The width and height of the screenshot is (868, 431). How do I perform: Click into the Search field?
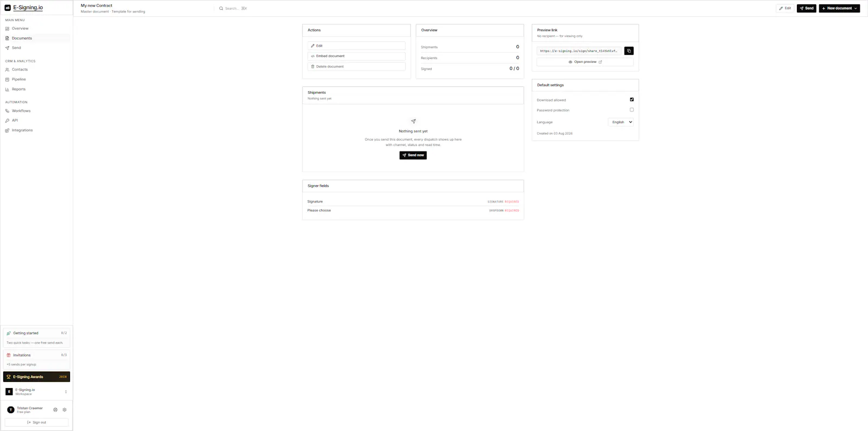tap(233, 8)
